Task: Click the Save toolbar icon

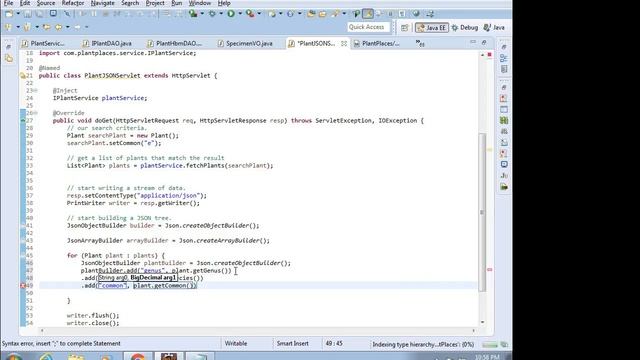Action: 27,14
